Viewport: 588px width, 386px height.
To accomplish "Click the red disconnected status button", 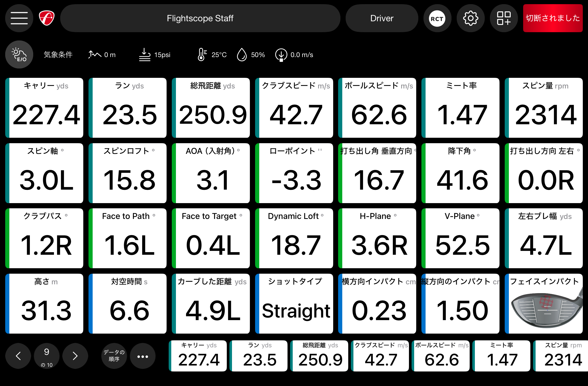I will coord(553,18).
